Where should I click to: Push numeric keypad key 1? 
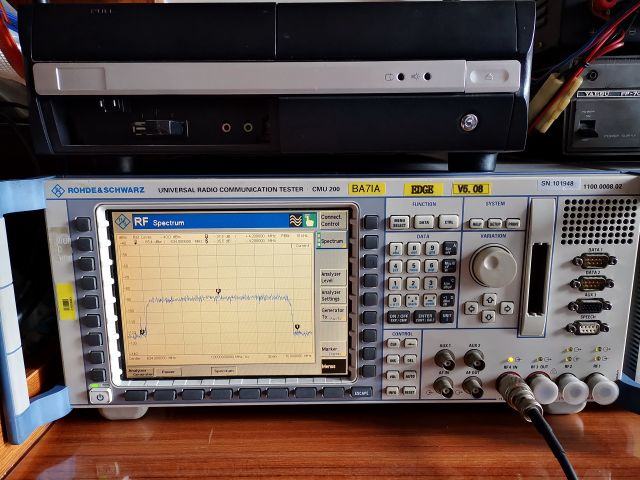395,284
